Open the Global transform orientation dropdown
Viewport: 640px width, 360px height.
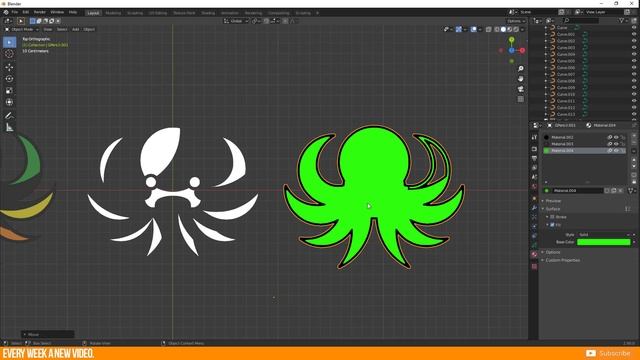pos(236,21)
